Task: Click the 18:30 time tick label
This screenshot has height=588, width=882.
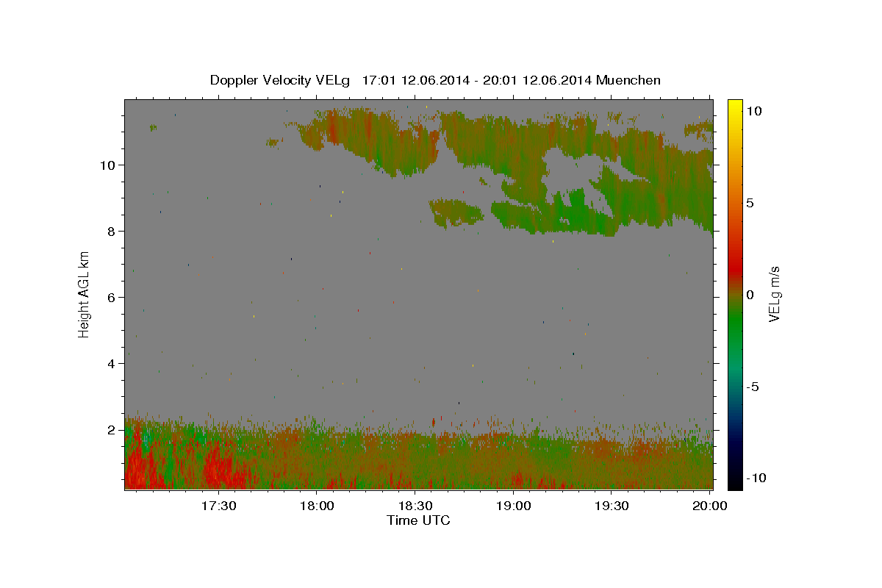Action: point(415,506)
